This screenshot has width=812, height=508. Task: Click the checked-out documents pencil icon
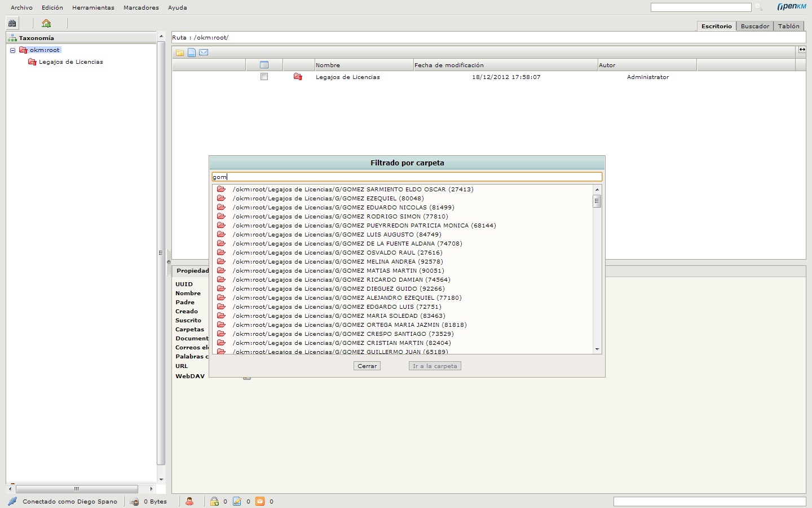[237, 501]
